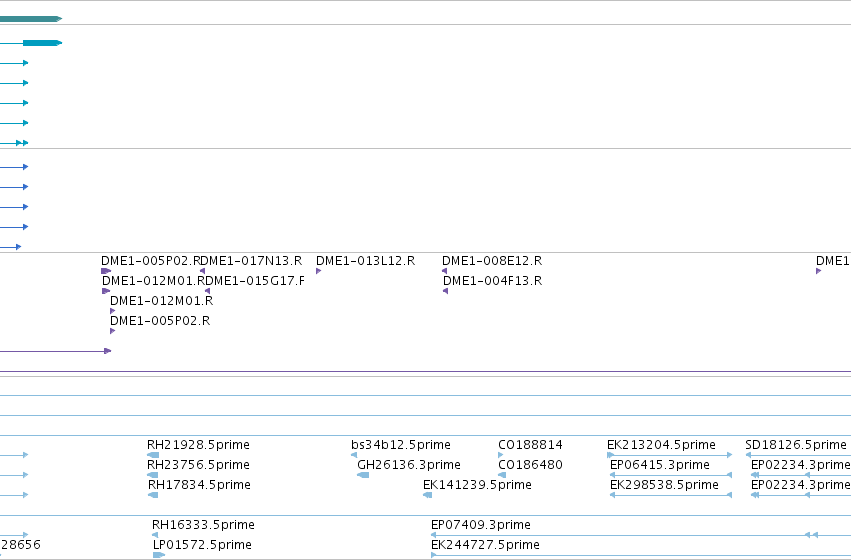Click the DME1-015G17.F label
The width and height of the screenshot is (851, 560).
255,281
